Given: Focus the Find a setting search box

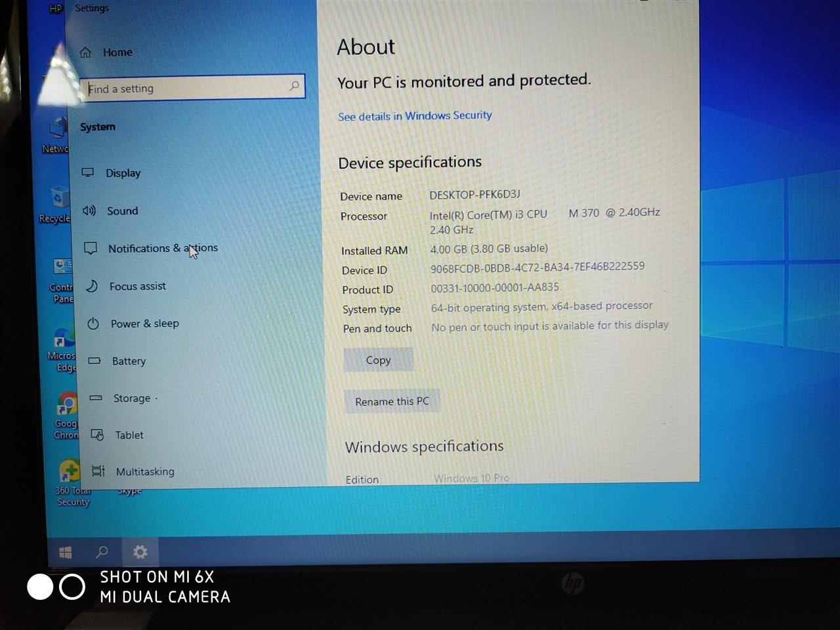Looking at the screenshot, I should coord(192,87).
